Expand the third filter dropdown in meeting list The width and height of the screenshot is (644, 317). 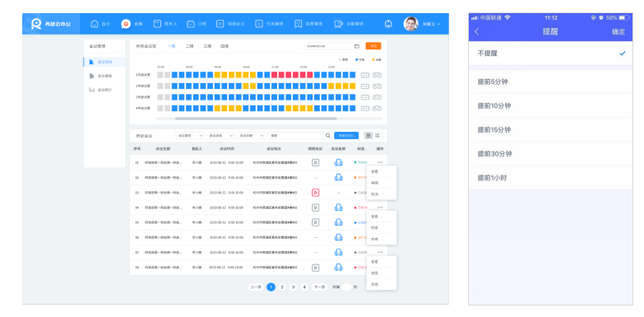[x=252, y=135]
